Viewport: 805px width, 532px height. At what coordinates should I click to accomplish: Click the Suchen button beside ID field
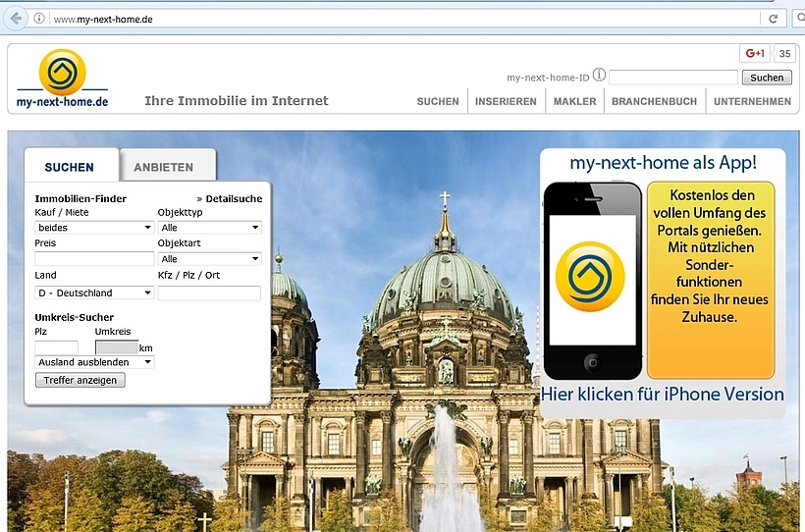(x=767, y=78)
